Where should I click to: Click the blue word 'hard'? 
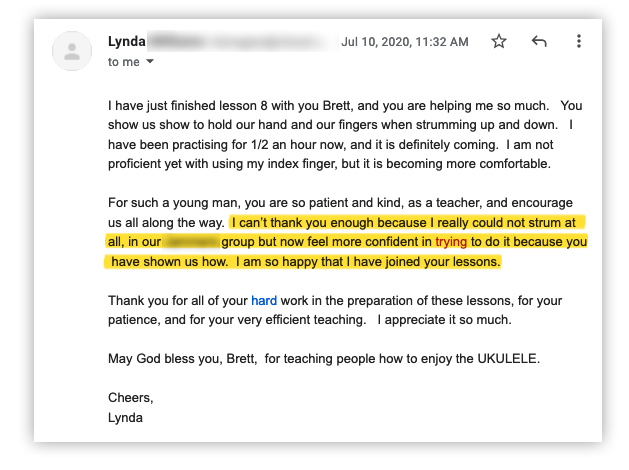point(264,300)
